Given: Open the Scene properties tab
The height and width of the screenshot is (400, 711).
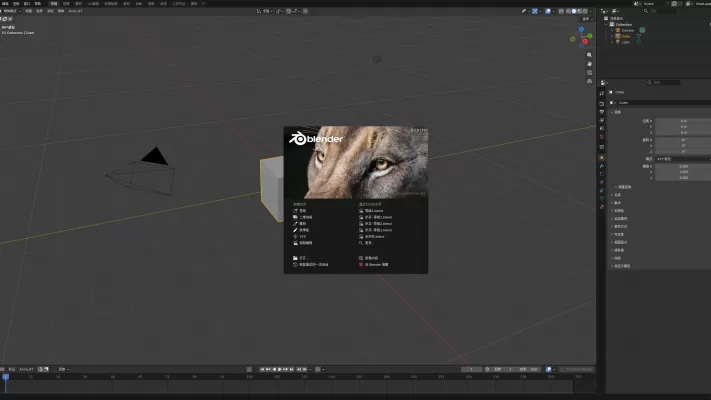Looking at the screenshot, I should (x=602, y=128).
